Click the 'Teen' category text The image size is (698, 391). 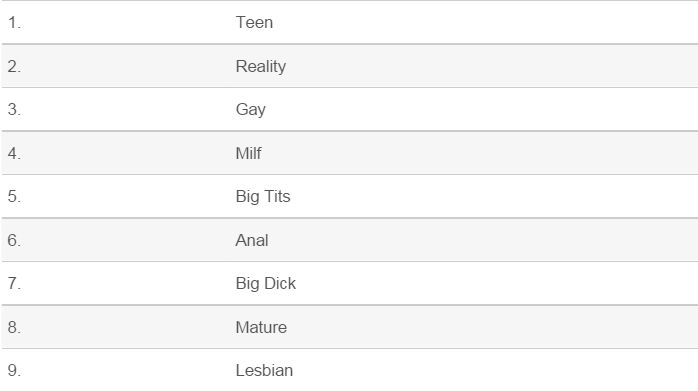[254, 22]
